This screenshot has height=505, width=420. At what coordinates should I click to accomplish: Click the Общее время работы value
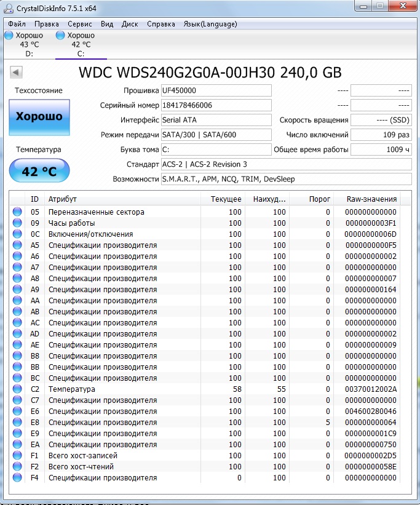point(381,149)
